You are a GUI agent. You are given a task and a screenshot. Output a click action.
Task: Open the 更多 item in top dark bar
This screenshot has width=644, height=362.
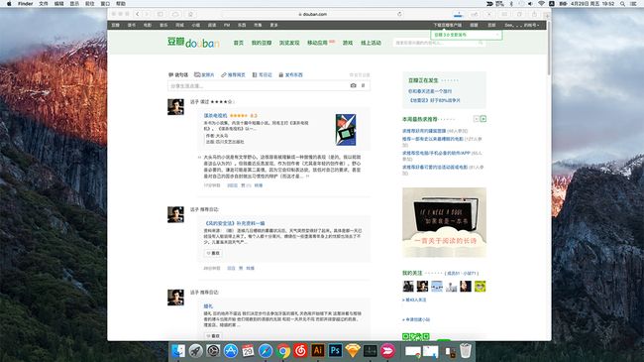273,25
